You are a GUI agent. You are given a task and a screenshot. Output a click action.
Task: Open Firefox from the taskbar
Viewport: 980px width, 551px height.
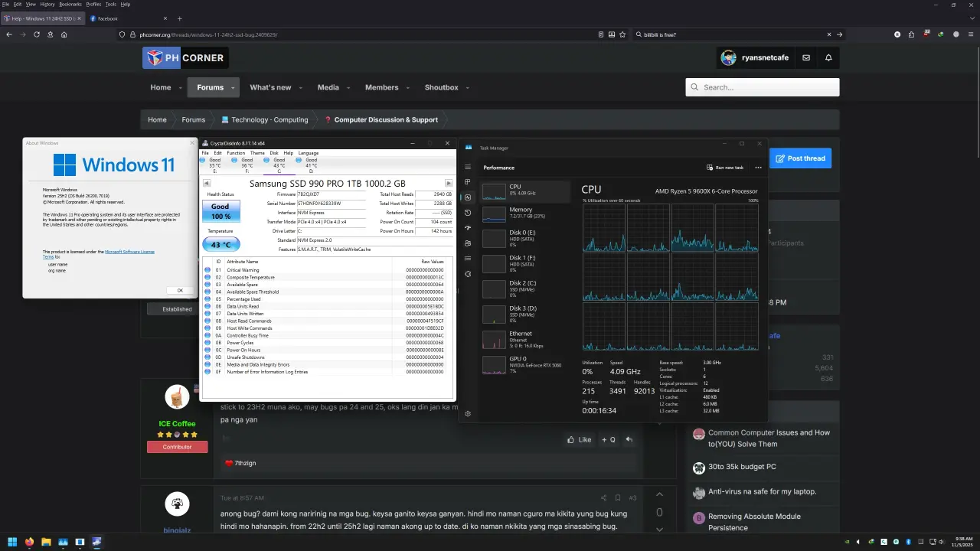pyautogui.click(x=29, y=542)
